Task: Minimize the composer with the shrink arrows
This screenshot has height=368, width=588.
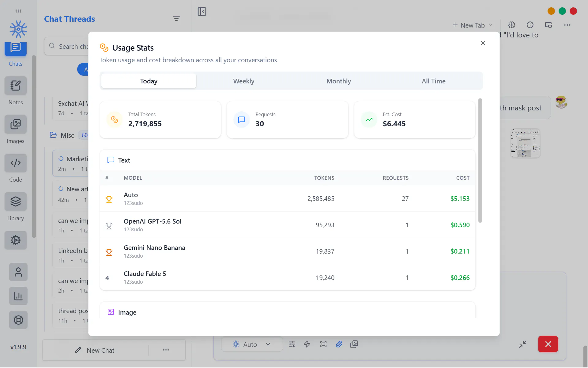Action: (522, 344)
